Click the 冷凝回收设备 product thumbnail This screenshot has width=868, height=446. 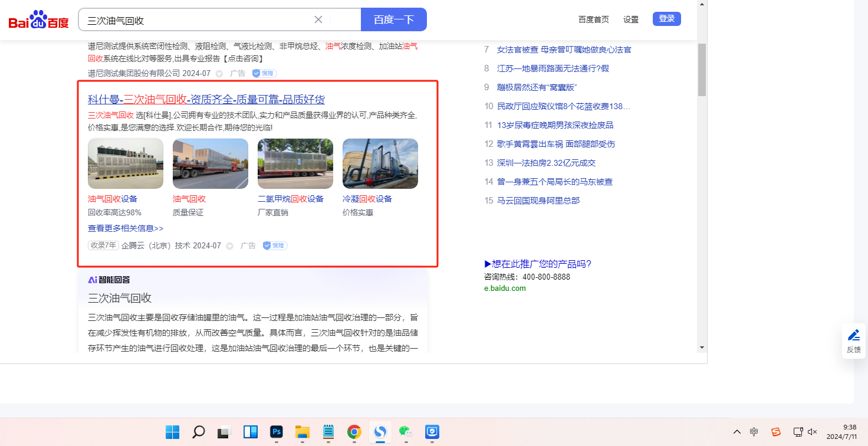pyautogui.click(x=380, y=163)
